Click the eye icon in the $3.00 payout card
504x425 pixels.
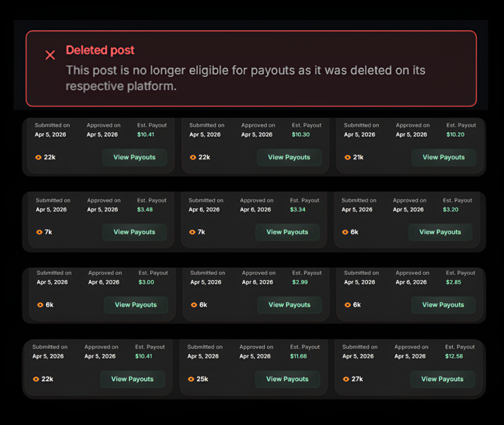40,305
